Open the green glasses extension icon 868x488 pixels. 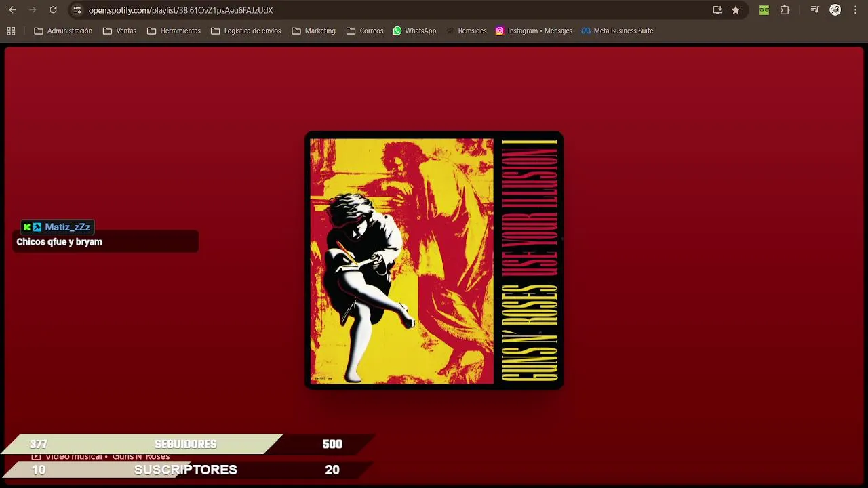pos(764,10)
